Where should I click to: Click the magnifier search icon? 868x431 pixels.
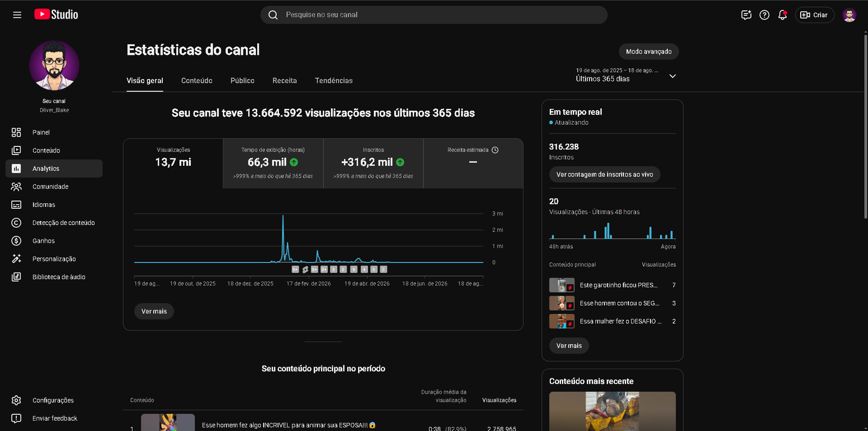[273, 15]
